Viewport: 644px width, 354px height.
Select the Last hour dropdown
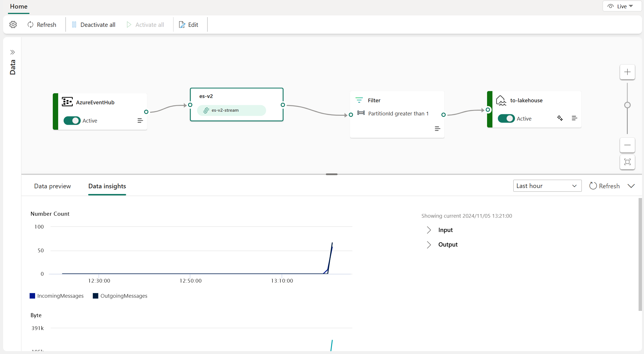pos(546,186)
